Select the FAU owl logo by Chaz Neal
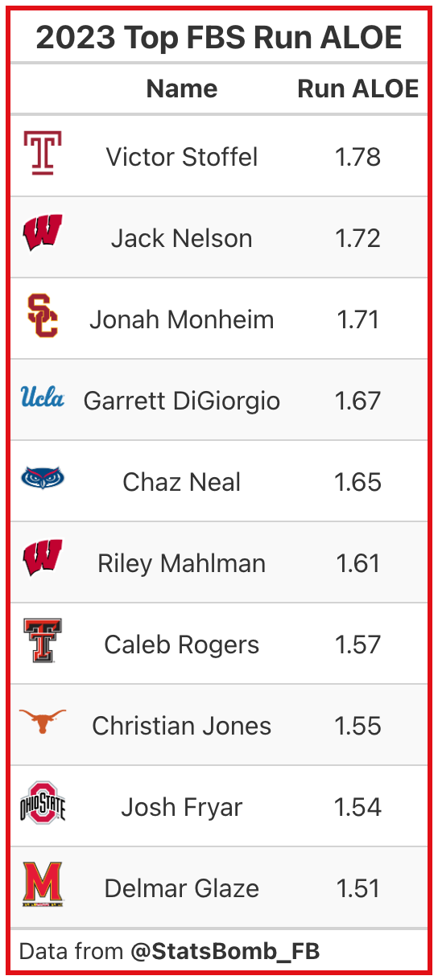The image size is (438, 980). point(43,478)
